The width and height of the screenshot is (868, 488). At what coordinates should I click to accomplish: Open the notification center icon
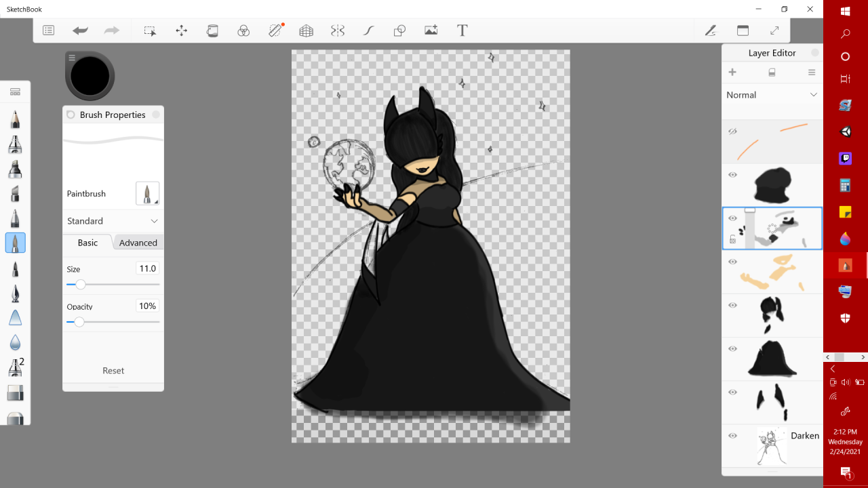[846, 472]
